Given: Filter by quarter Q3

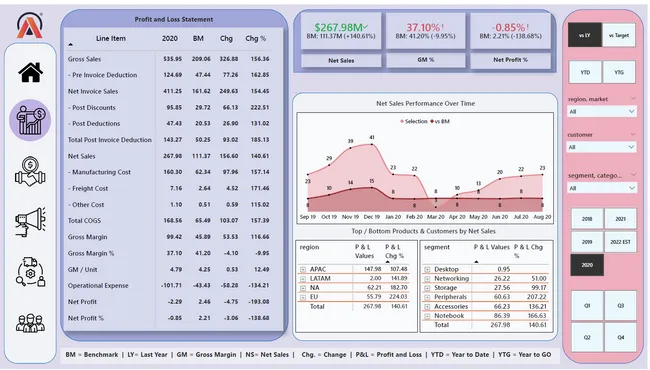Looking at the screenshot, I should click(x=621, y=305).
